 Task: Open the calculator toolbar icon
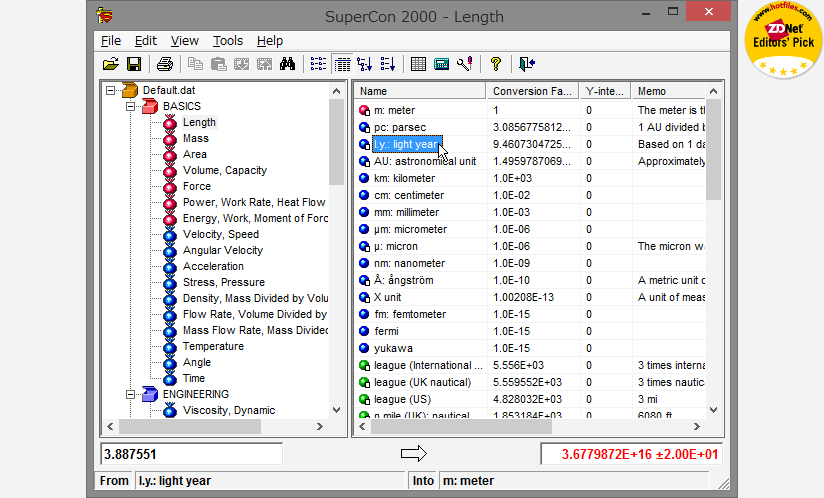(441, 64)
